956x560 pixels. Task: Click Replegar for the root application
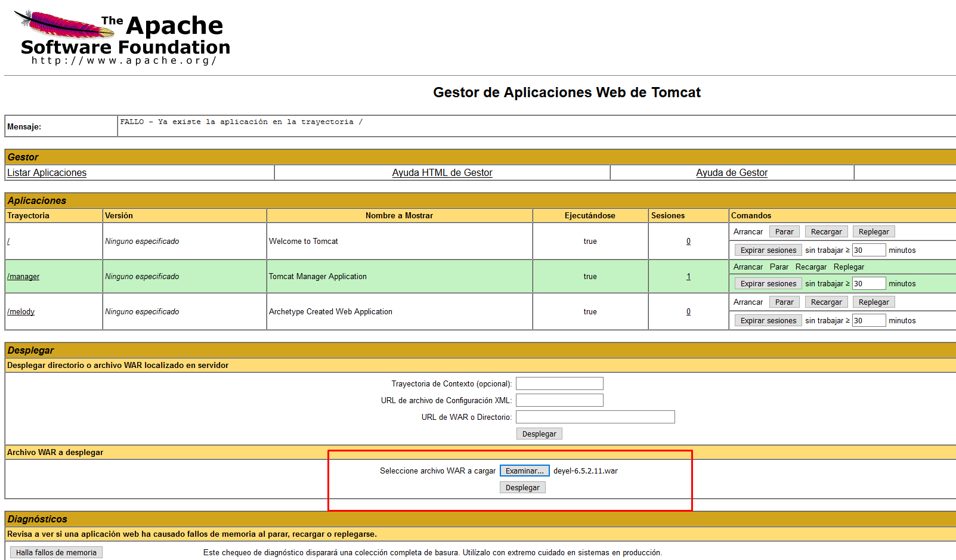point(873,232)
